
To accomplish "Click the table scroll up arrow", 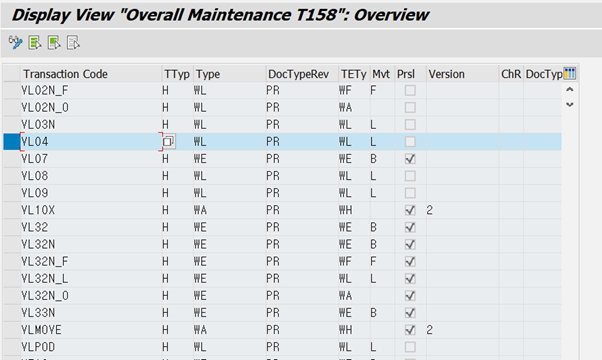I will [x=570, y=89].
